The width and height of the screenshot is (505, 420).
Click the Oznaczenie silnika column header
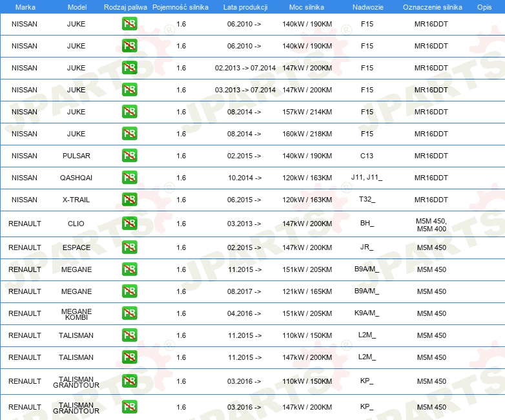(433, 7)
